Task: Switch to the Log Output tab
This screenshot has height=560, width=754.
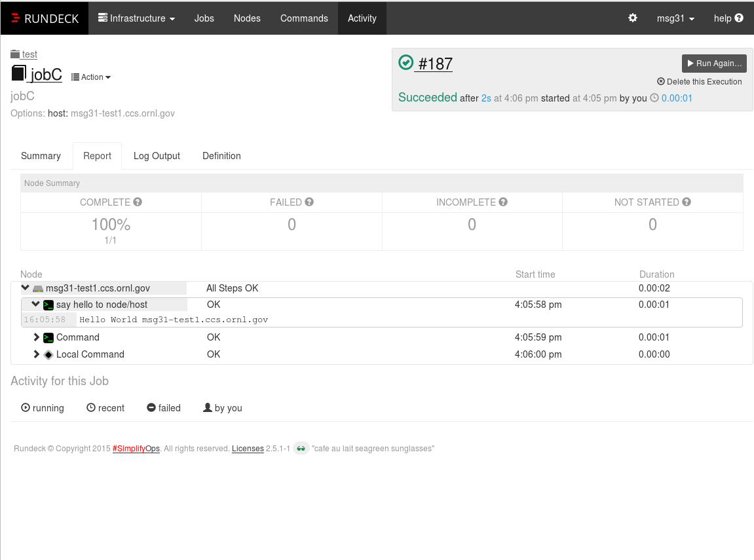Action: pos(157,156)
